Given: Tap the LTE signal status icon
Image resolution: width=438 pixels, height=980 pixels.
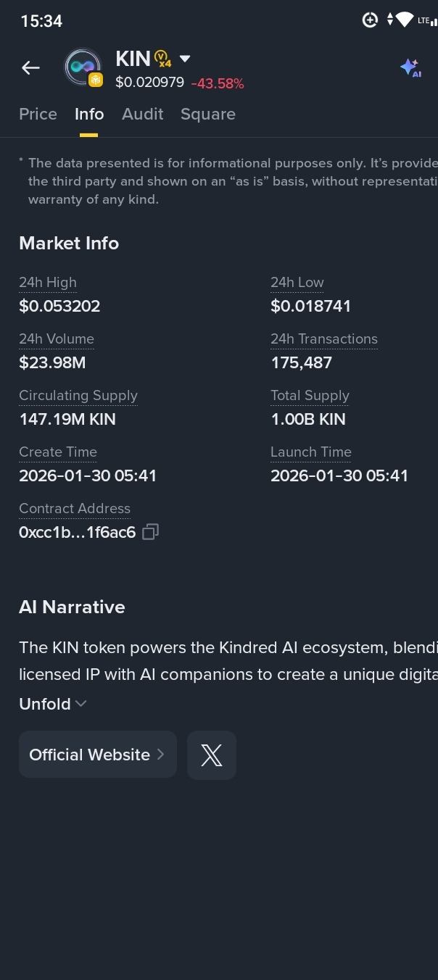Looking at the screenshot, I should tap(427, 20).
